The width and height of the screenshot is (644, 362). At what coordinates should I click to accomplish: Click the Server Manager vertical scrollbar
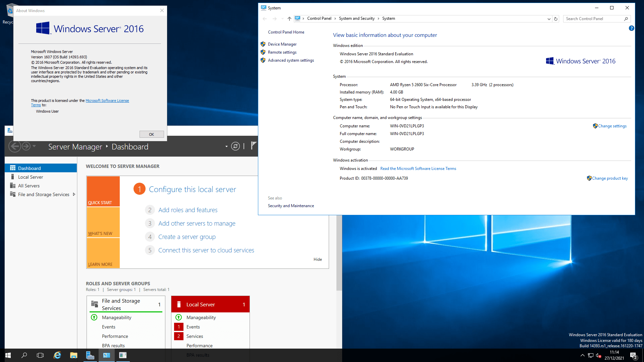339,251
